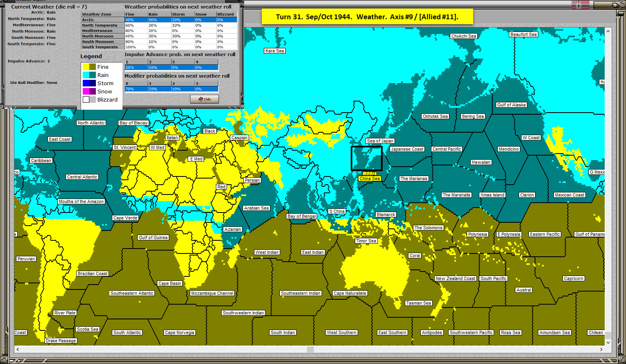Image resolution: width=626 pixels, height=364 pixels.
Task: Click the Weather Zone column header
Action: click(103, 14)
